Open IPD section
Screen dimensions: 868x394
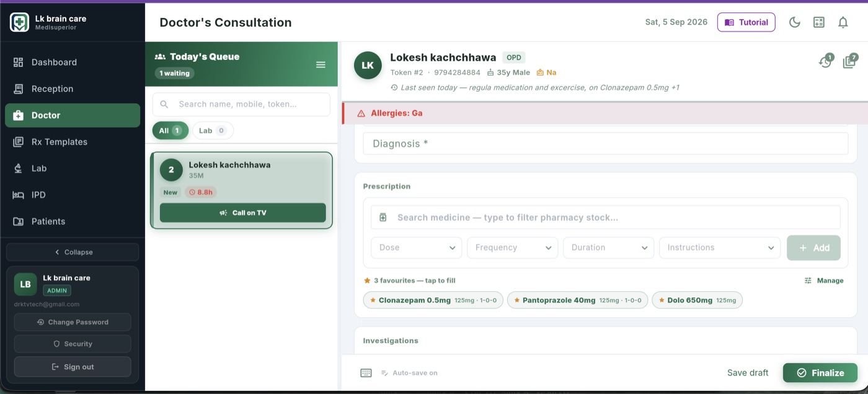pos(73,195)
